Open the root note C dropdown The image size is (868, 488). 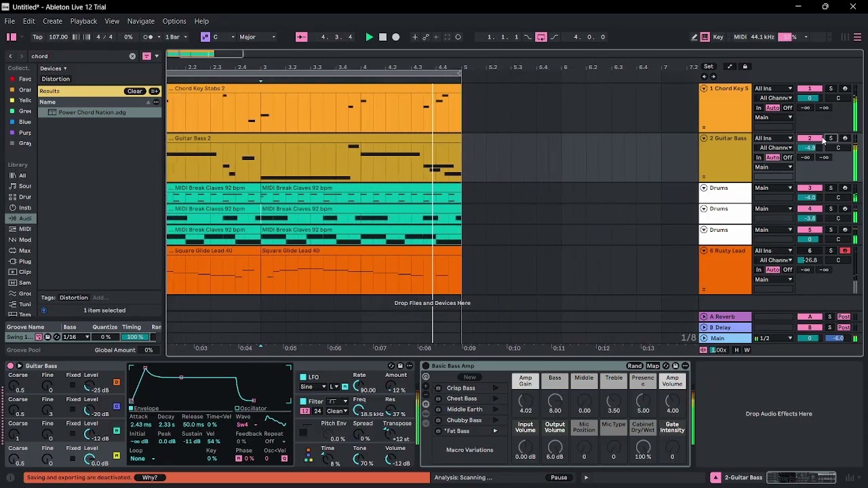224,37
